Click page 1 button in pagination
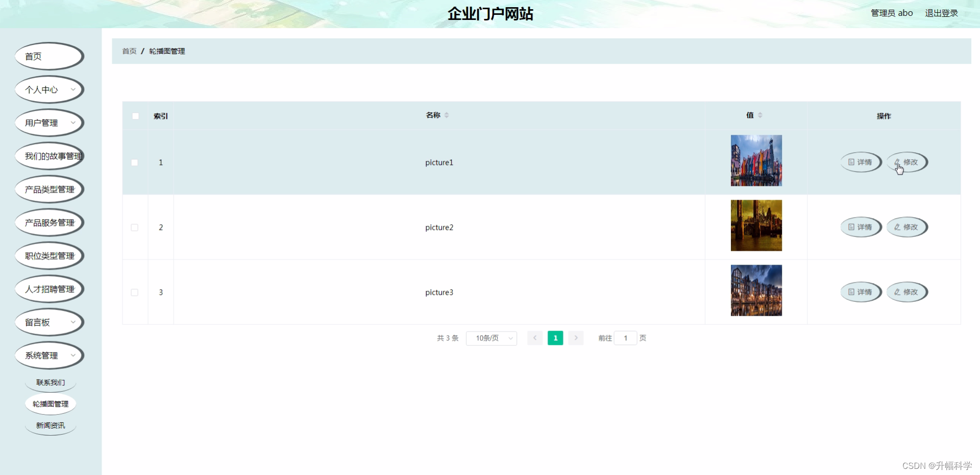 555,338
